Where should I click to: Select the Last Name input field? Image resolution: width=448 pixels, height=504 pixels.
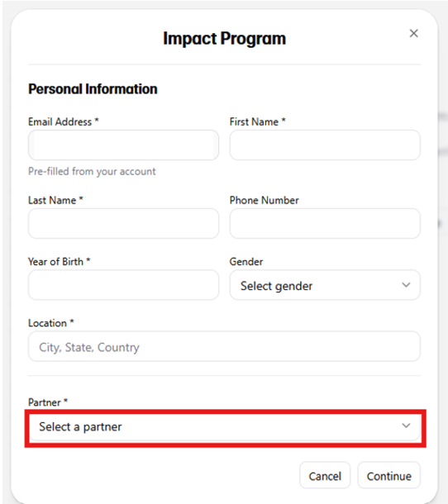(123, 223)
